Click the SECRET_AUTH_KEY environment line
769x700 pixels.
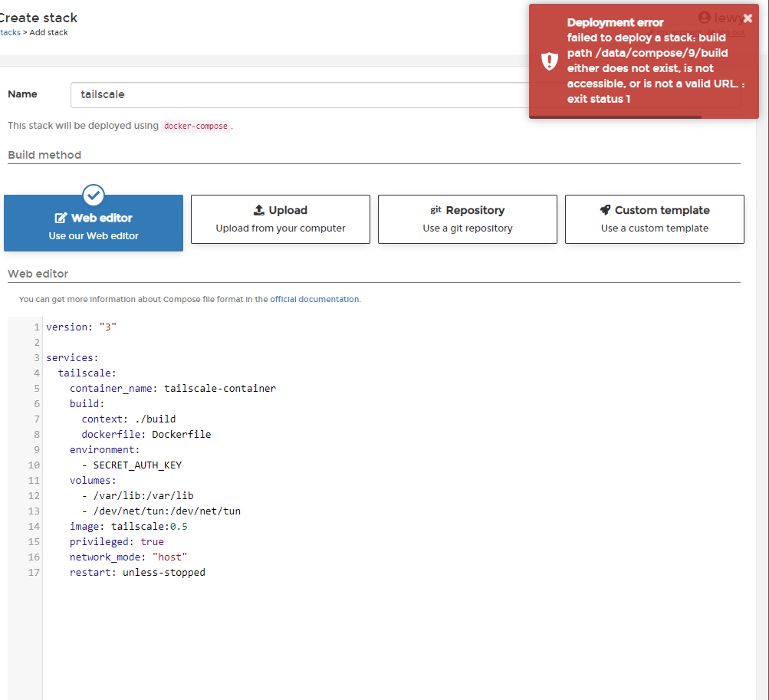click(131, 465)
